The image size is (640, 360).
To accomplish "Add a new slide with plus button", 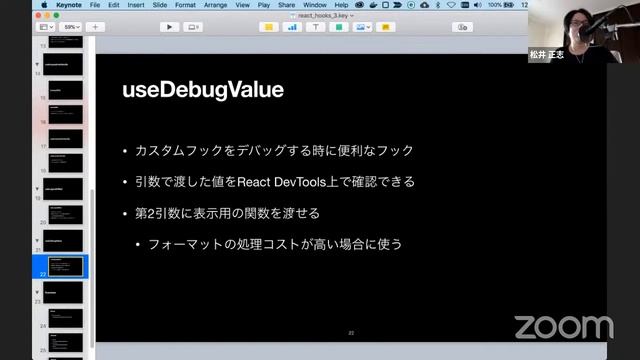I will (x=95, y=27).
